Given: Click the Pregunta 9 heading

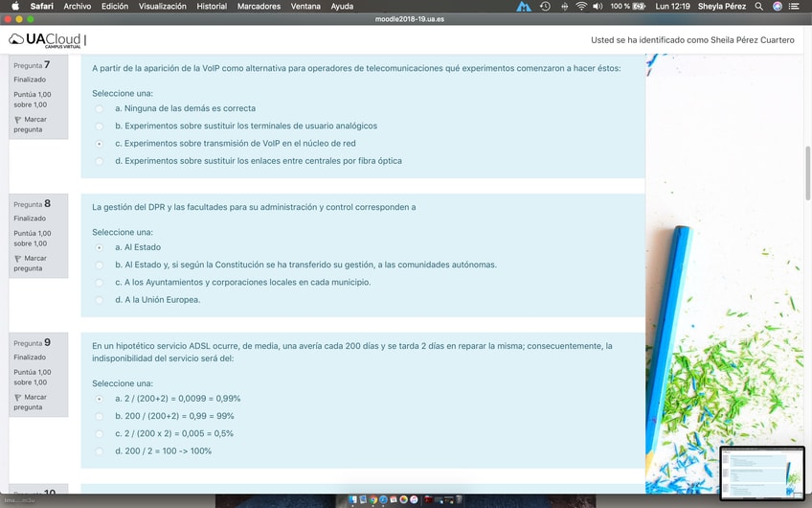Looking at the screenshot, I should (x=32, y=342).
